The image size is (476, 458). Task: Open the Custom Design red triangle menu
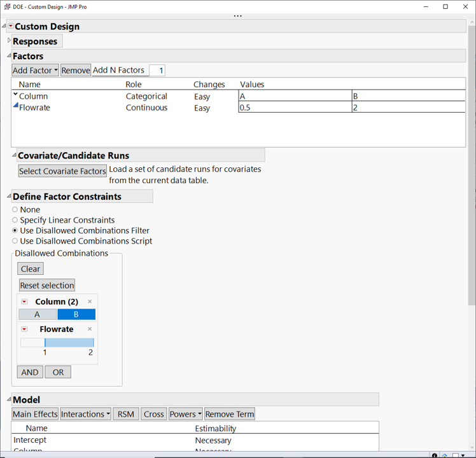(11, 26)
